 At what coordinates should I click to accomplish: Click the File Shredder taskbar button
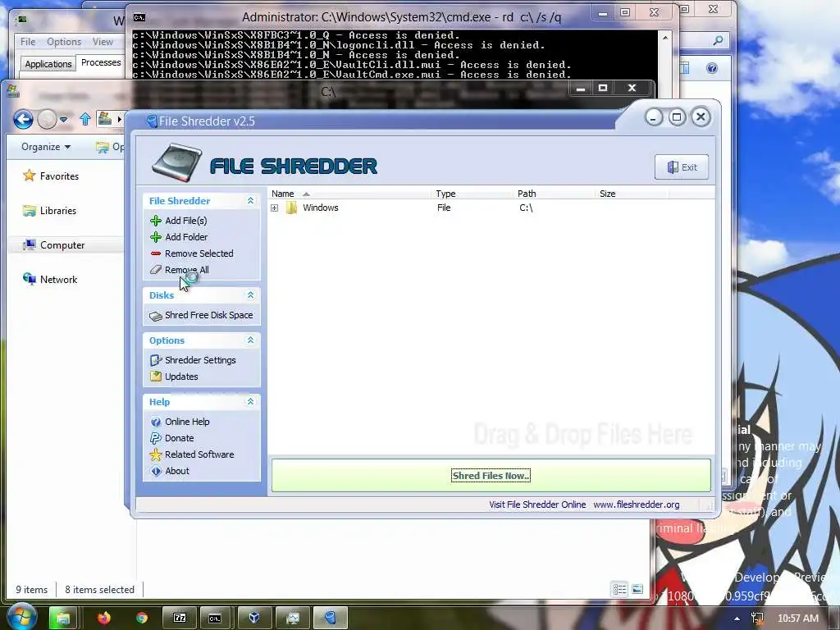(331, 619)
